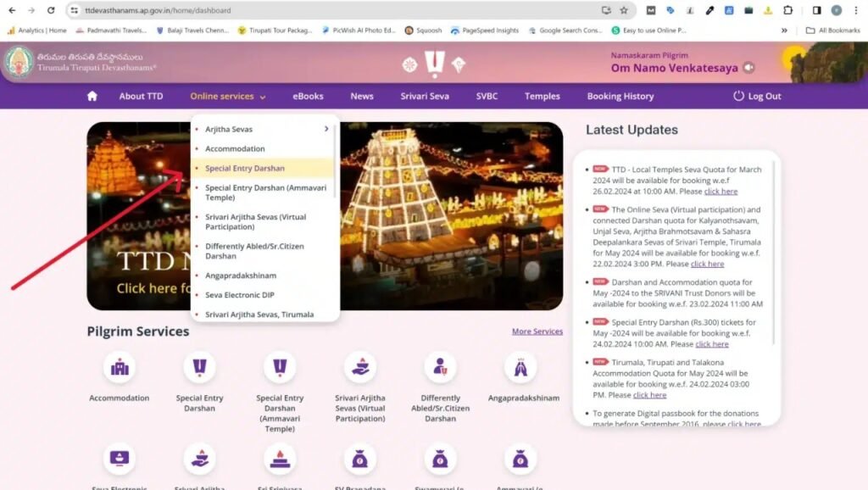The height and width of the screenshot is (490, 868).
Task: Click the Log Out power icon
Action: point(738,96)
